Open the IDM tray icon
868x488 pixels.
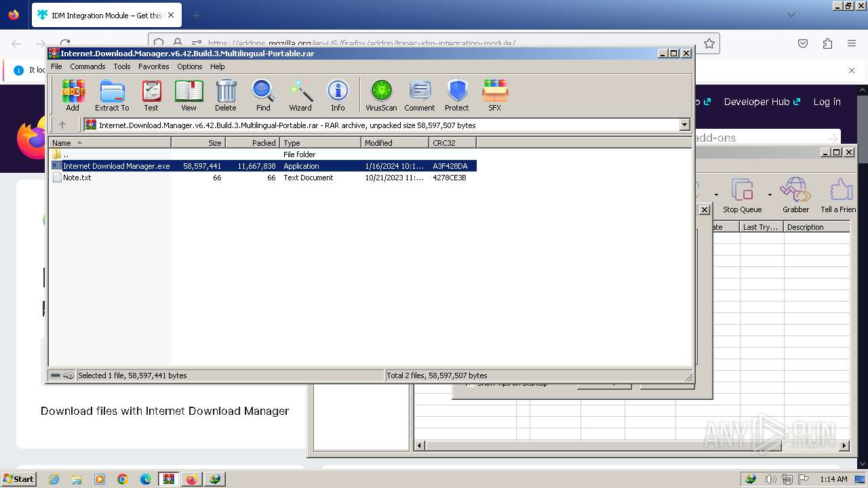[751, 479]
